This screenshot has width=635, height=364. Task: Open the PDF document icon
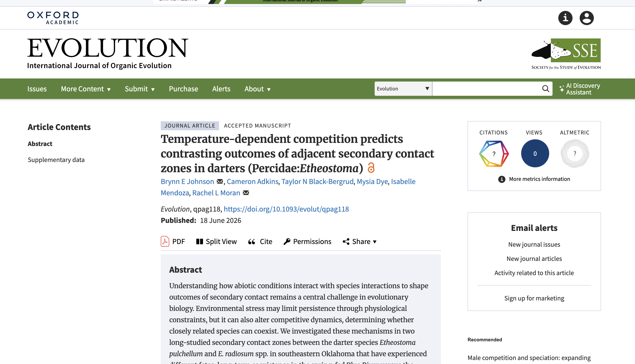(165, 242)
